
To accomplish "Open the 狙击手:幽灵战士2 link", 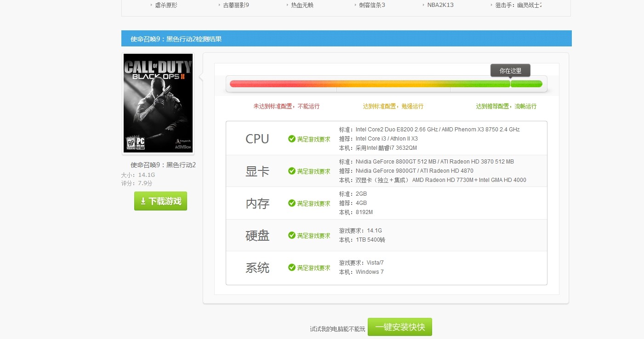I will [518, 5].
